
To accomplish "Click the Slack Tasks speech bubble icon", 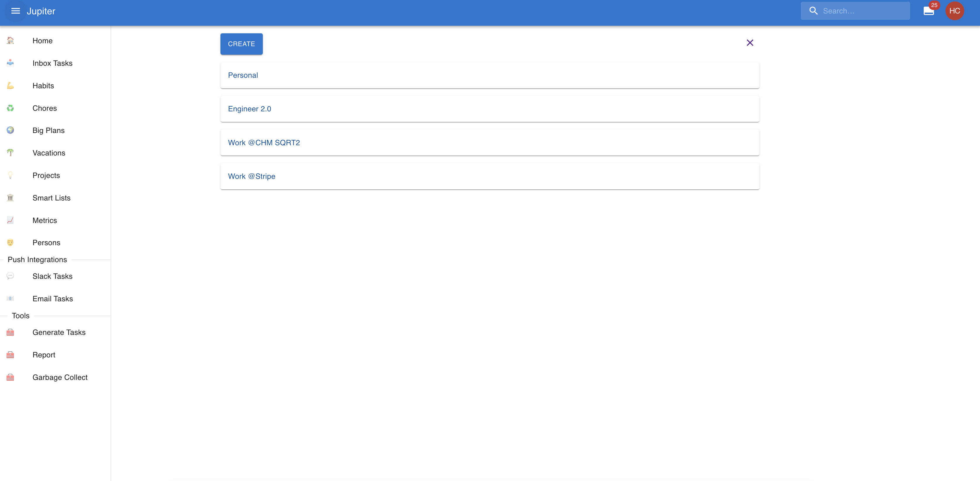I will 10,276.
